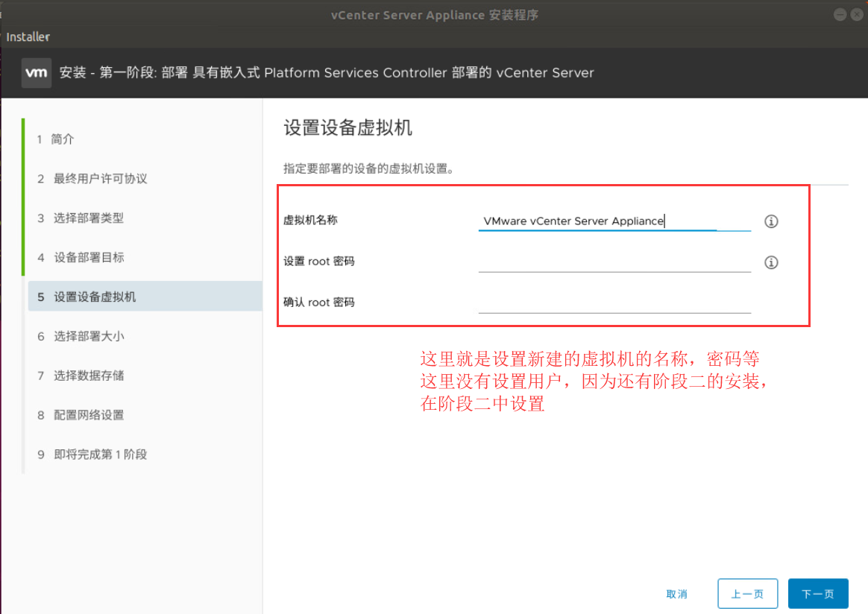Click the vm logo in the header
Viewport: 868px width, 614px height.
37,72
